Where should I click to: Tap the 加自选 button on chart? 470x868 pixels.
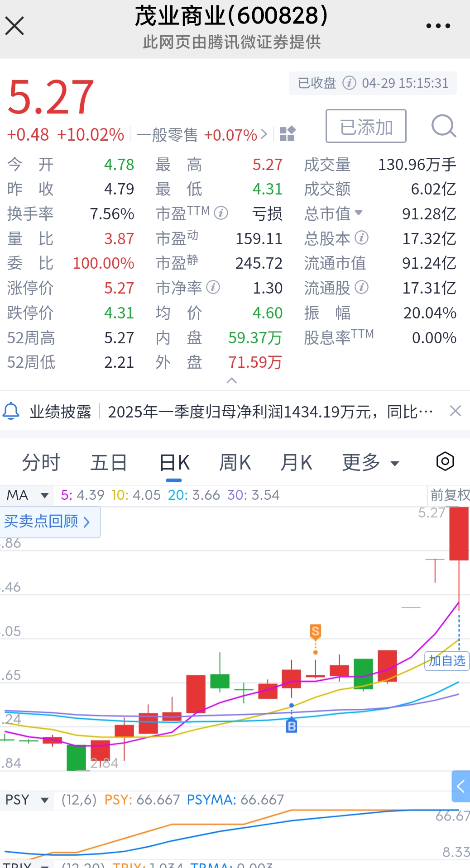447,661
